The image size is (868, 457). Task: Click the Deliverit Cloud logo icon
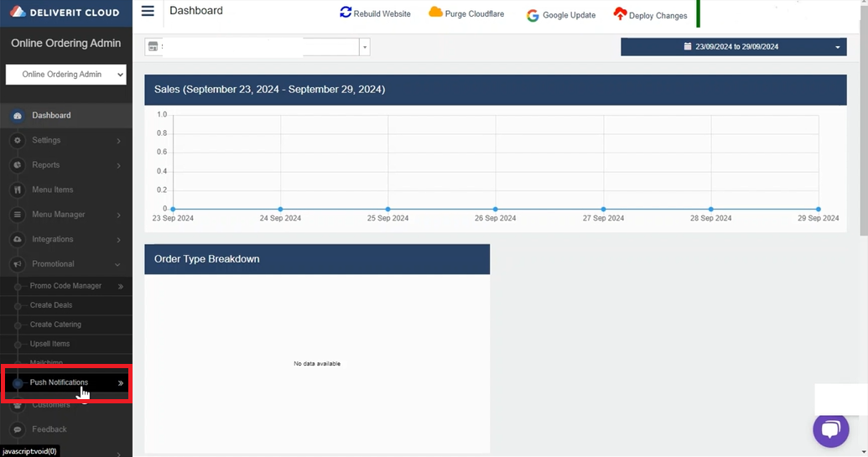18,12
